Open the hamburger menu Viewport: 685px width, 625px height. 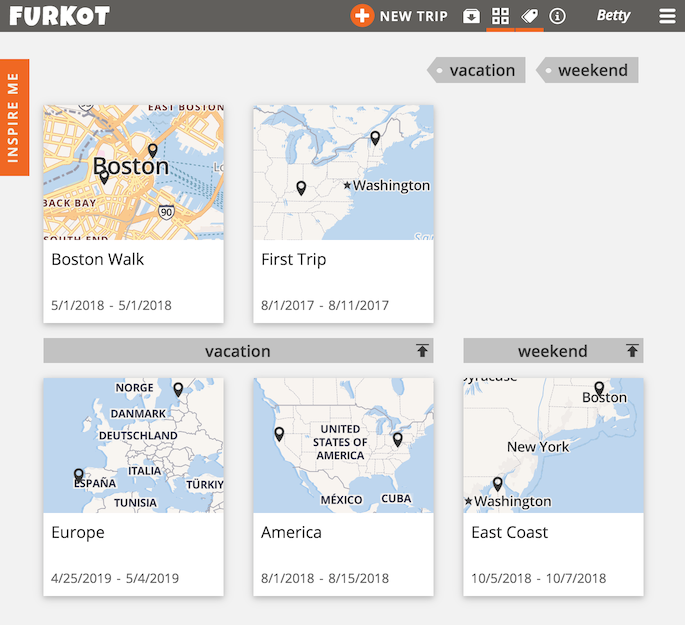[667, 16]
